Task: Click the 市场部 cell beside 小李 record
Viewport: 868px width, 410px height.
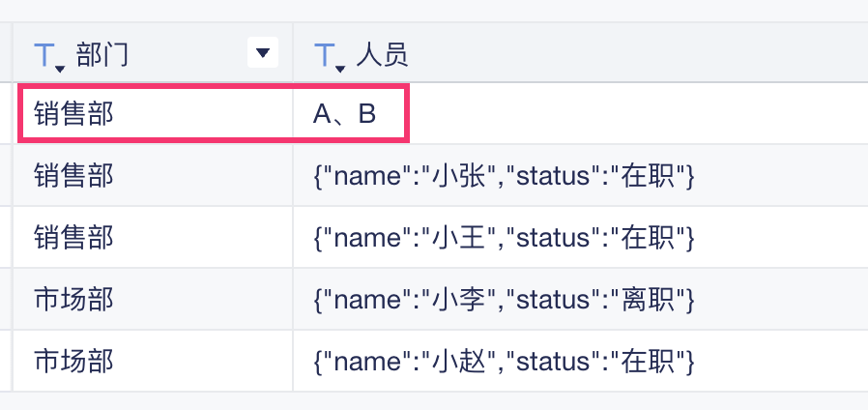Action: coord(73,300)
